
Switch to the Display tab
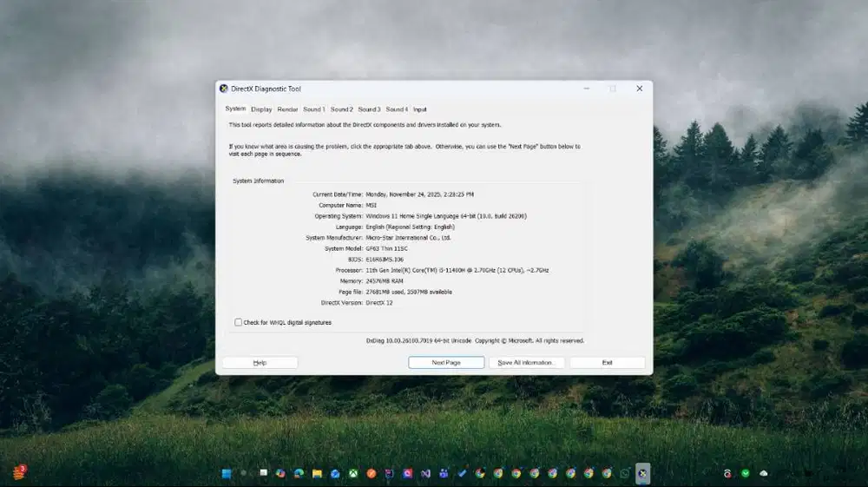coord(261,109)
